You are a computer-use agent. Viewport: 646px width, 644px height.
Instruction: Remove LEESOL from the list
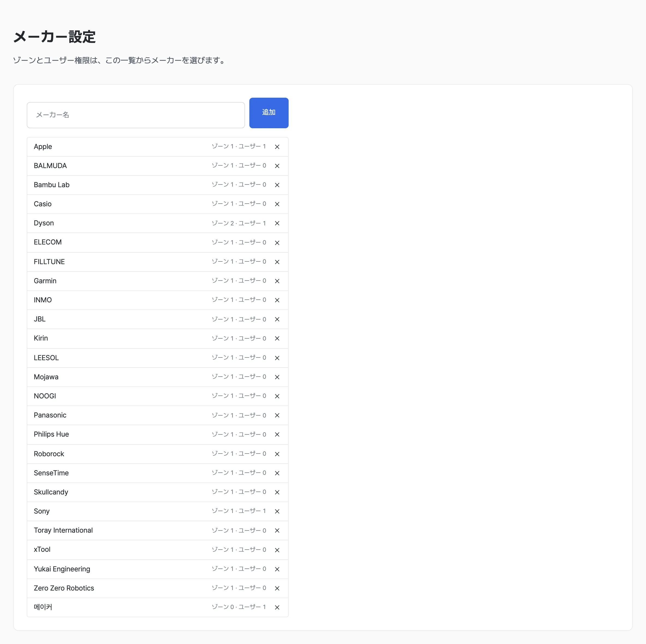pyautogui.click(x=277, y=358)
